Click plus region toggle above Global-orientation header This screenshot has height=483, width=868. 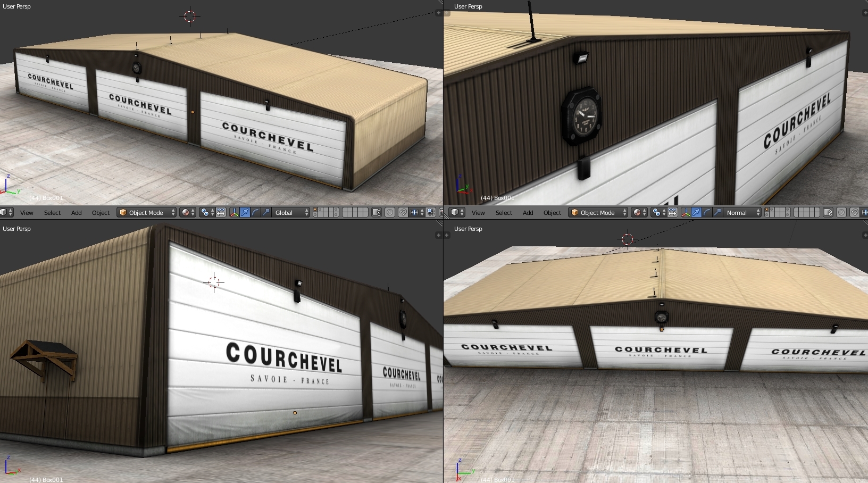pos(439,12)
